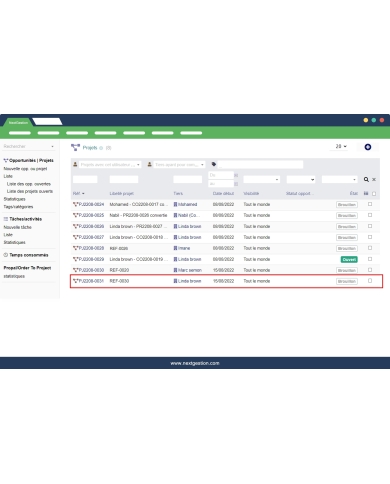Click REF-0020 label in row PJ2208-0030
Image resolution: width=390 pixels, height=484 pixels.
click(x=119, y=270)
